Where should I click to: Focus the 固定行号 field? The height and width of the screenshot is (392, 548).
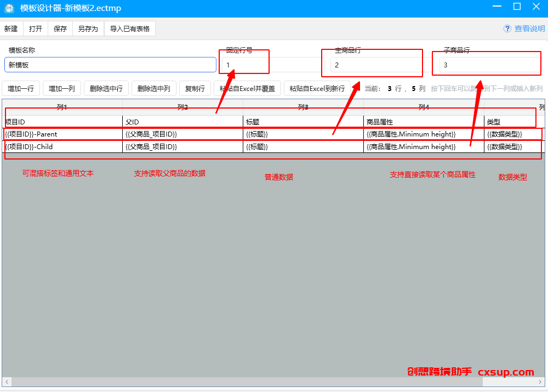pos(273,65)
